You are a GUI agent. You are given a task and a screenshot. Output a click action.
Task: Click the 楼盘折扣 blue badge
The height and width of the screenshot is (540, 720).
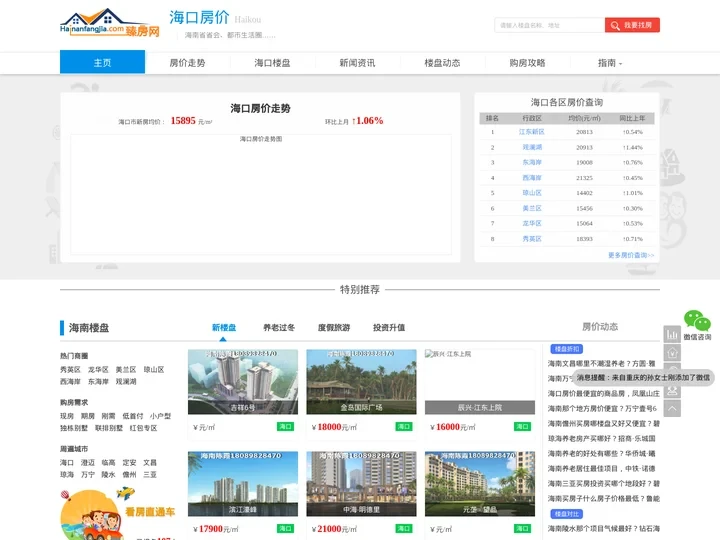click(x=567, y=349)
